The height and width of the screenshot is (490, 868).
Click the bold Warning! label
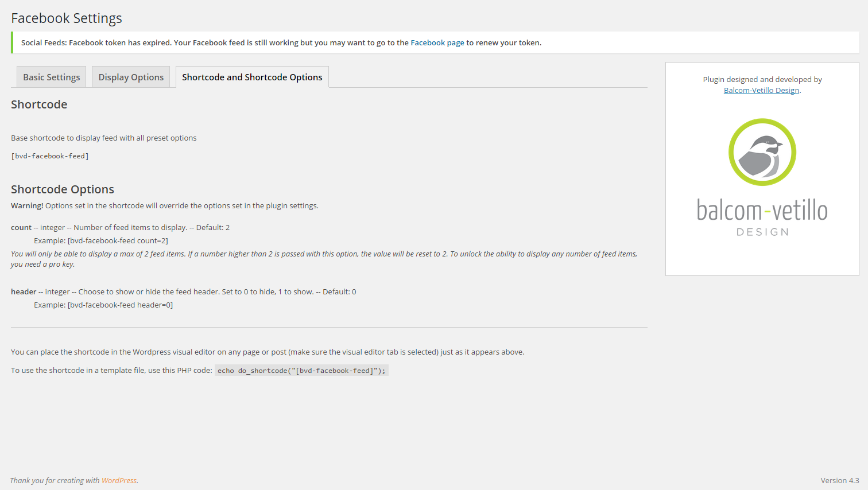[x=27, y=206]
